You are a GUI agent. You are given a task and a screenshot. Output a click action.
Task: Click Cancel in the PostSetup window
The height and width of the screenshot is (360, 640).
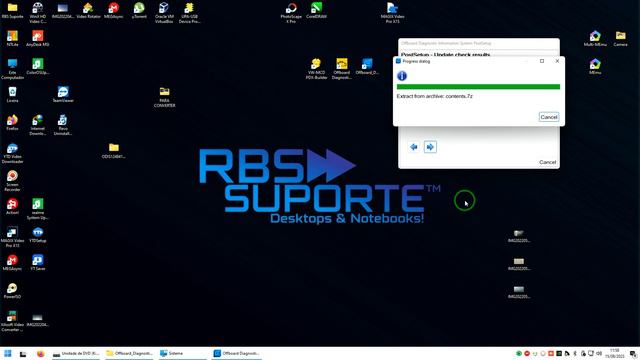(x=547, y=162)
